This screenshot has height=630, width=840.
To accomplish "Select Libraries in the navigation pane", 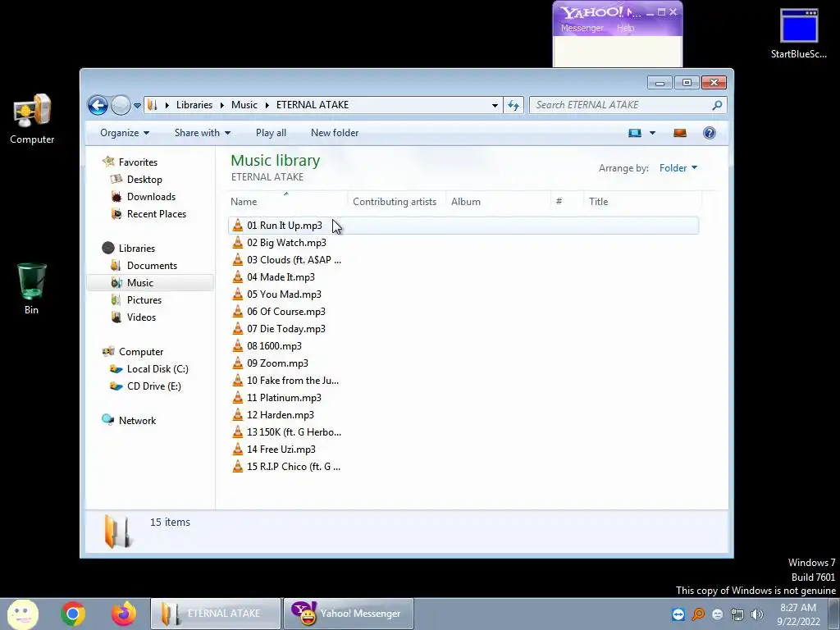I will coord(137,249).
